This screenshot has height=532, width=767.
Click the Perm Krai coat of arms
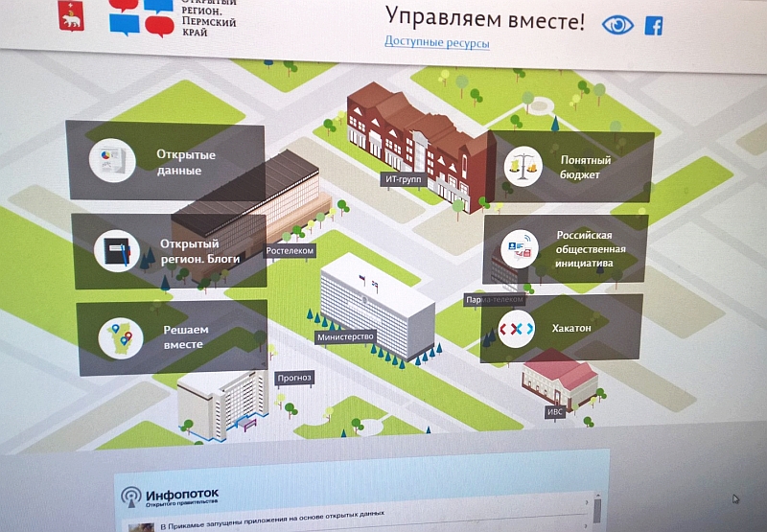tap(71, 16)
